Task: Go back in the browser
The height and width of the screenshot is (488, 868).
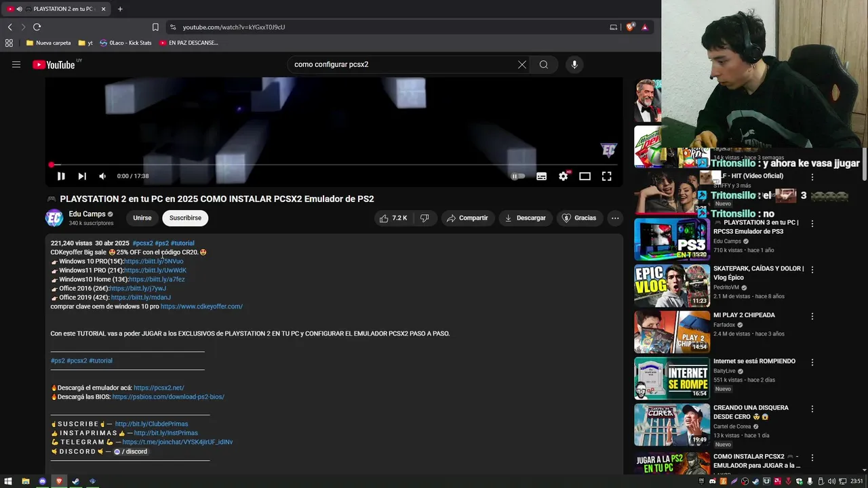Action: [9, 27]
